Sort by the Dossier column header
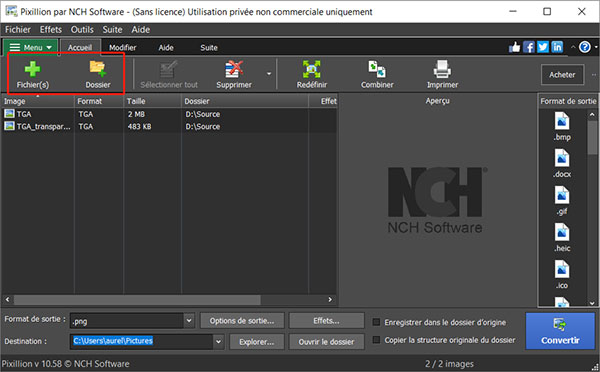Image resolution: width=600 pixels, height=372 pixels. [x=245, y=101]
